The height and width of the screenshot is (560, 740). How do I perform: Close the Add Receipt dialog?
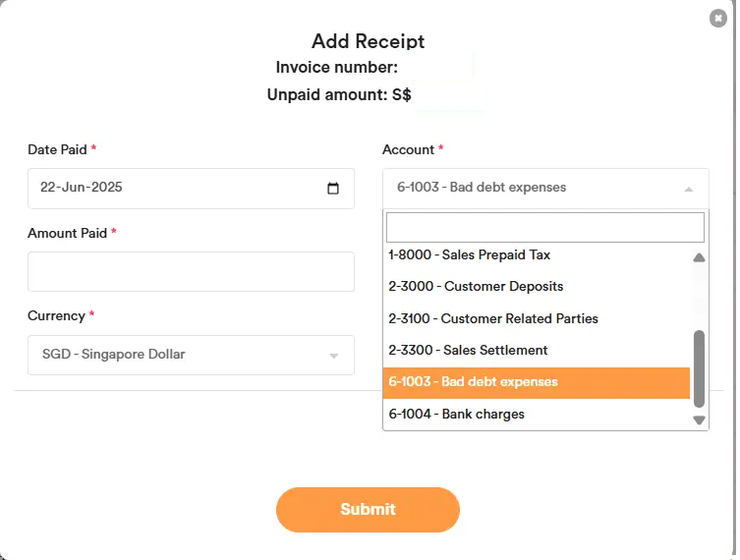pos(718,19)
